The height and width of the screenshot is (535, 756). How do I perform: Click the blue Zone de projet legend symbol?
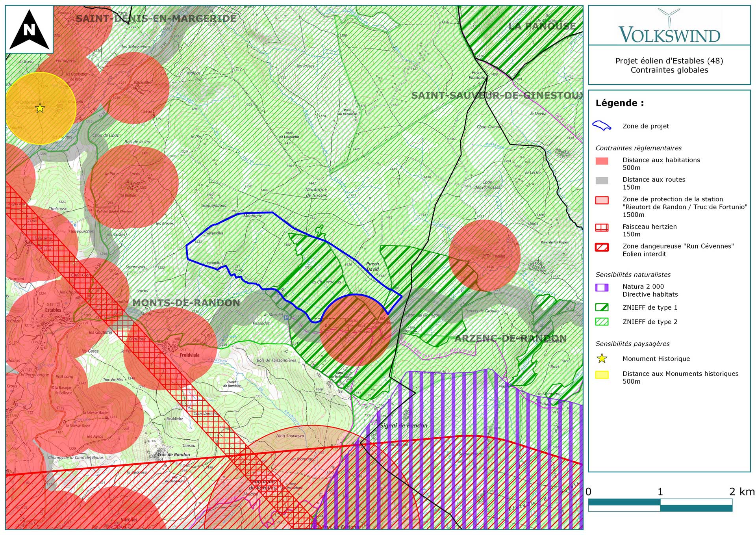602,126
